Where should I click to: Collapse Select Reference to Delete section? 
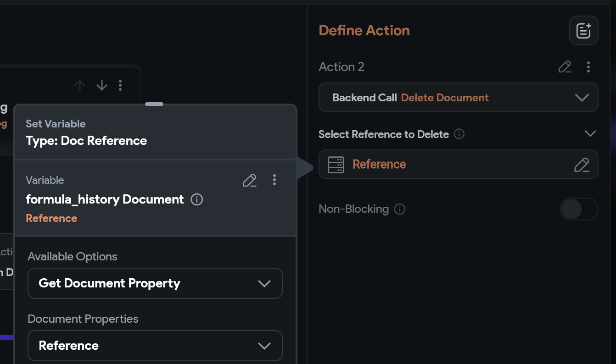[x=590, y=134]
